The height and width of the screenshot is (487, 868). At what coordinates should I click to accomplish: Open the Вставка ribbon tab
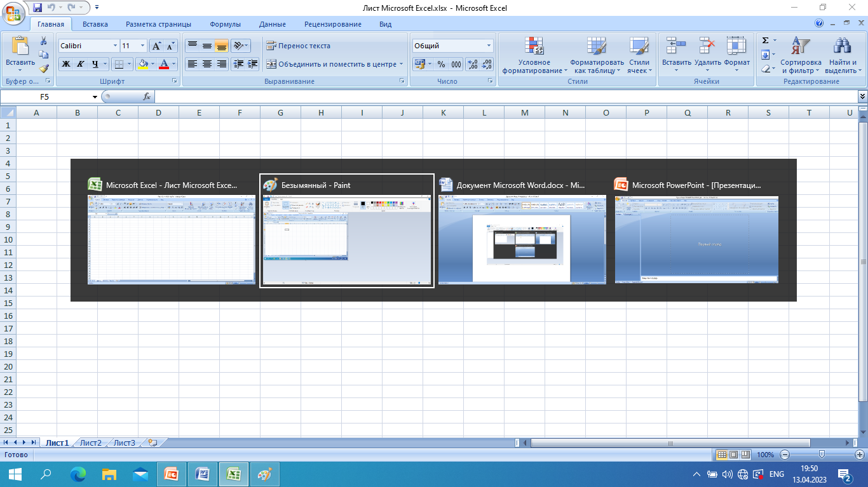[x=95, y=24]
